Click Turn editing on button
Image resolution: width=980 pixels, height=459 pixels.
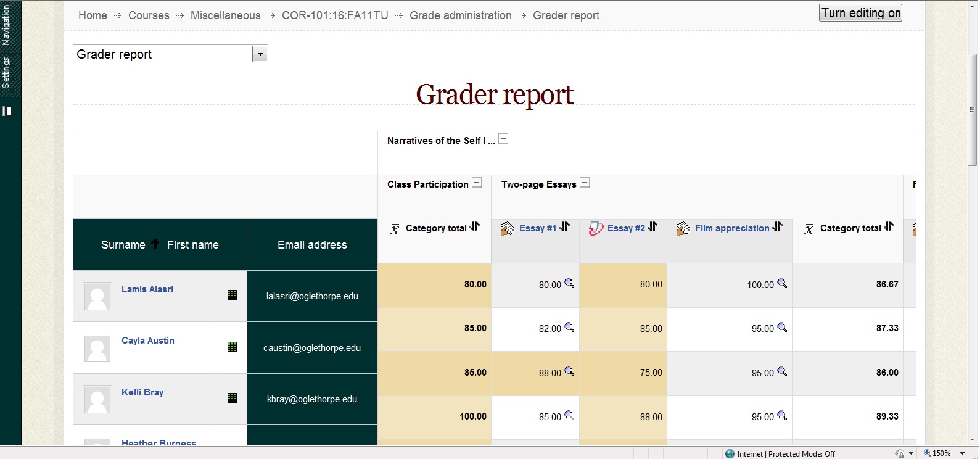point(860,13)
